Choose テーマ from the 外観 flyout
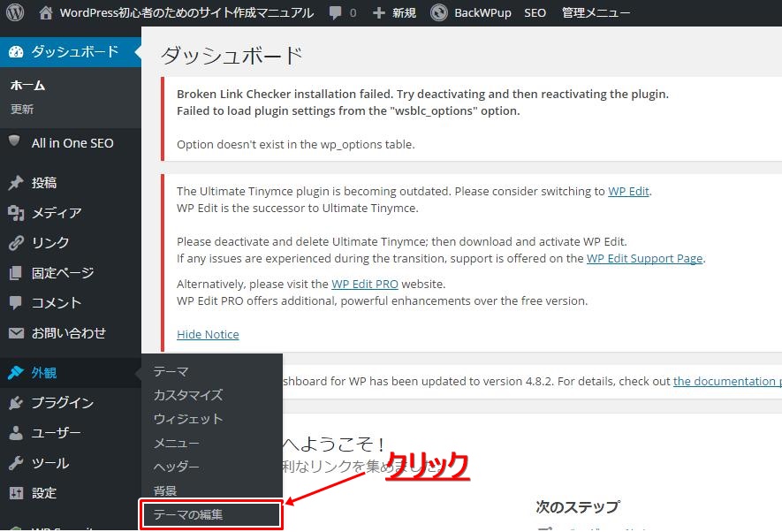The height and width of the screenshot is (532, 782). [x=171, y=371]
